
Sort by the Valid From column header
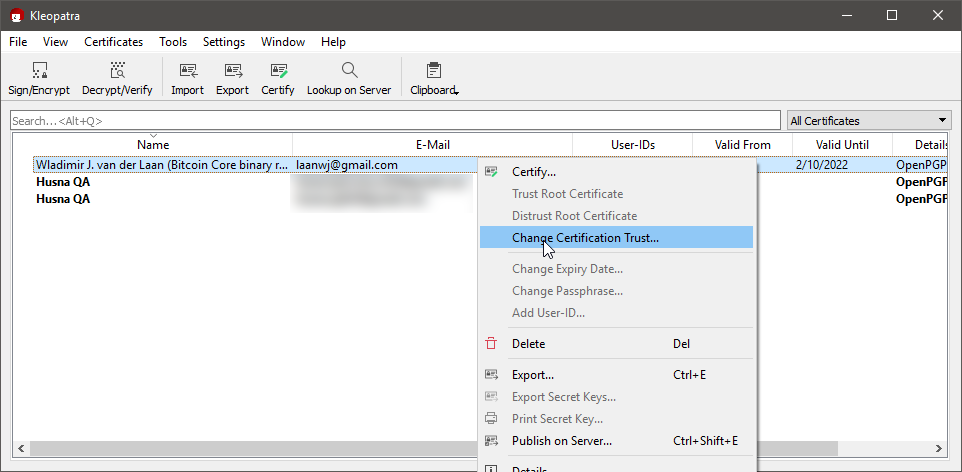point(742,145)
